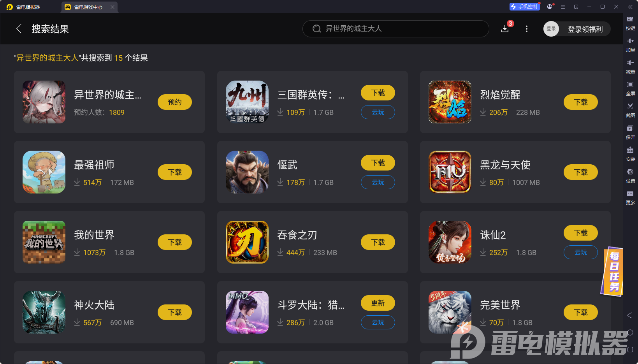Take a screenshot using 截图 scissors icon
This screenshot has height=364, width=638.
630,110
